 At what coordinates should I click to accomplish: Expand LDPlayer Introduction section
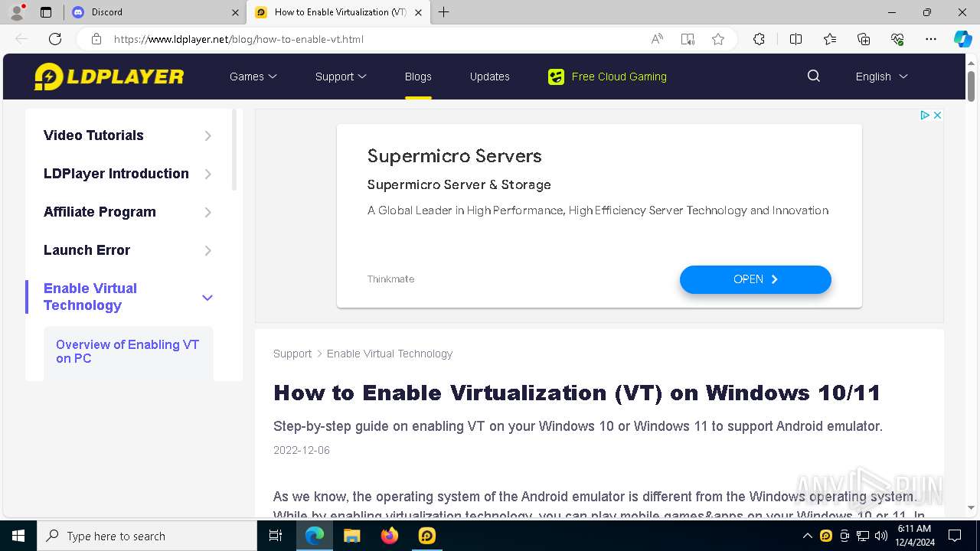coord(207,174)
